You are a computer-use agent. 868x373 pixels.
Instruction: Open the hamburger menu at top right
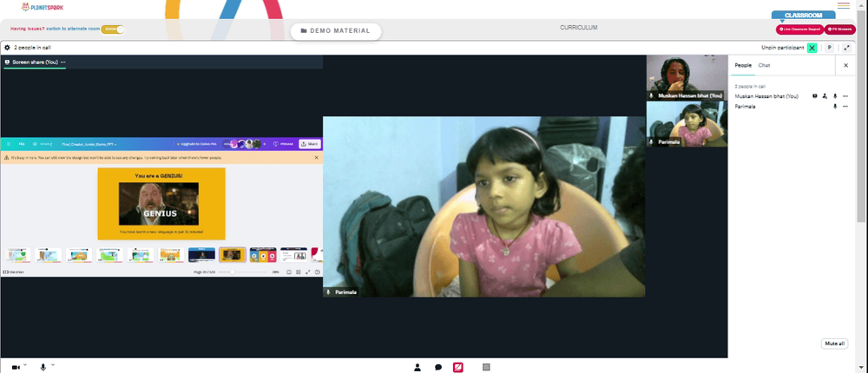(843, 5)
